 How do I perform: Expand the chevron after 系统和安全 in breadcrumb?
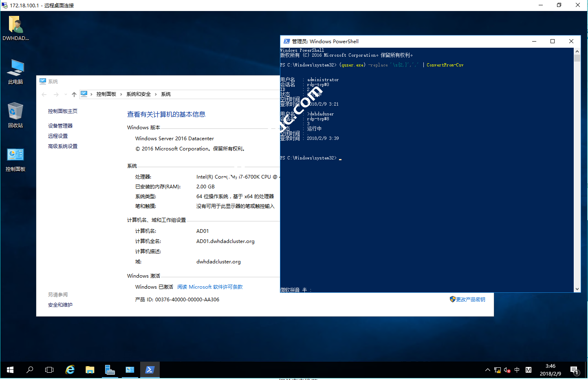point(156,94)
